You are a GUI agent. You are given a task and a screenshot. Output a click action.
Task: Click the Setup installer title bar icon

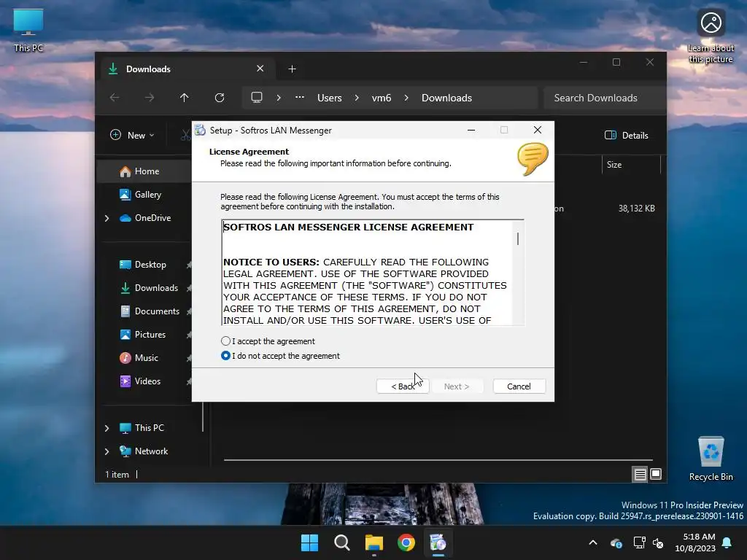(x=201, y=130)
